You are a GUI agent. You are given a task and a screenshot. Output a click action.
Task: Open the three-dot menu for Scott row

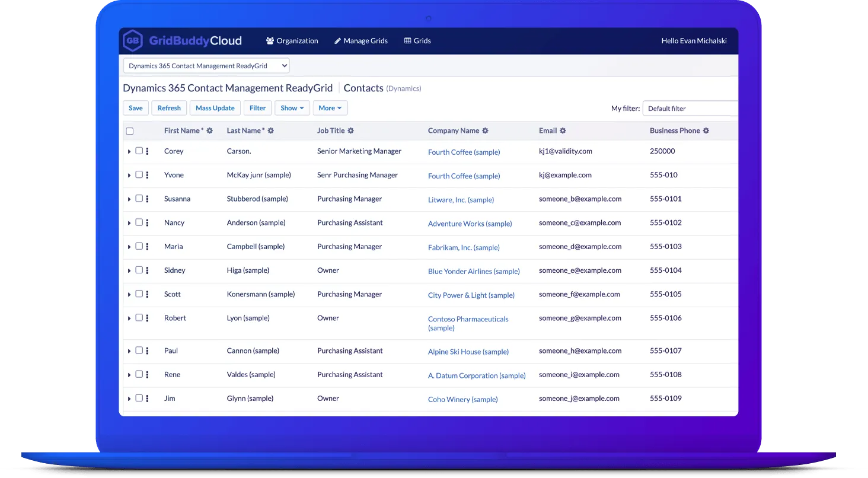(147, 294)
